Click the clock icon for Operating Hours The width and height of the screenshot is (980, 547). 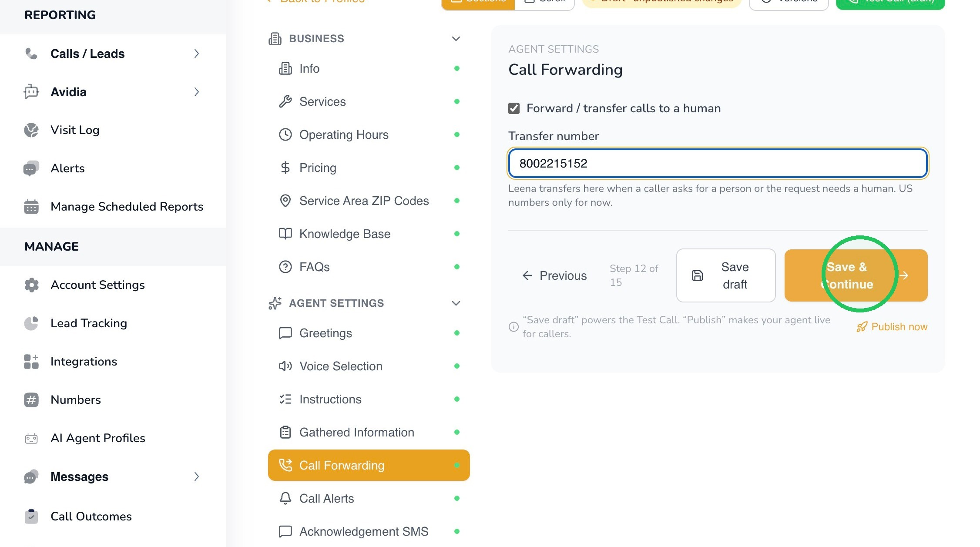(x=285, y=134)
